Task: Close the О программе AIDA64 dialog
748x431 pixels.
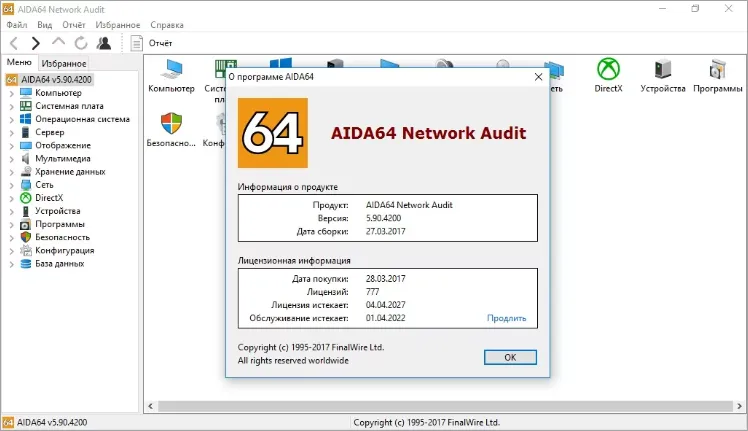Action: pos(539,77)
